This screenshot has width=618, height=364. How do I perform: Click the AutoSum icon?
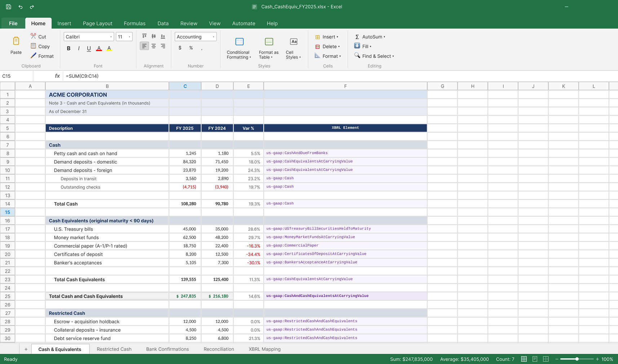(x=357, y=36)
